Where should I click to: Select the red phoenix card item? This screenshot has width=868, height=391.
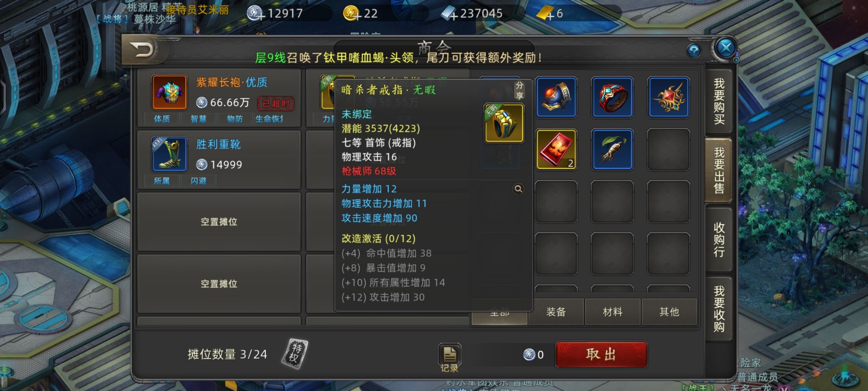556,149
